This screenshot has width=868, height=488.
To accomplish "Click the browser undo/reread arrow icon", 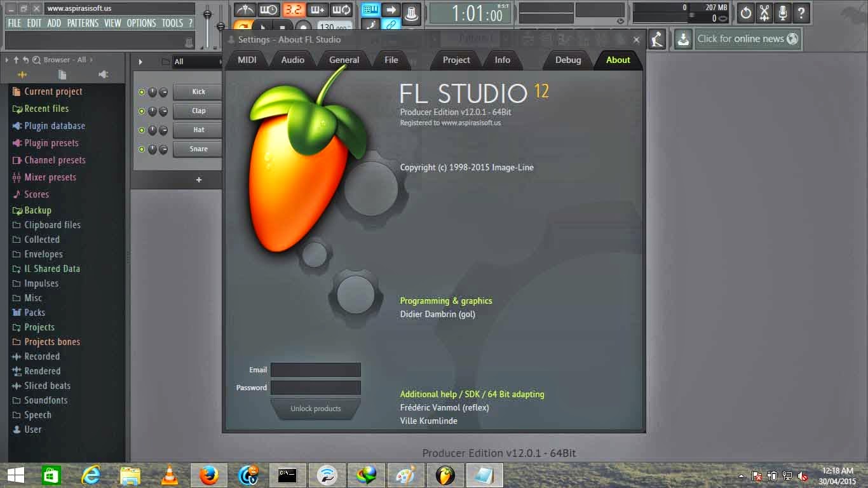I will click(26, 60).
